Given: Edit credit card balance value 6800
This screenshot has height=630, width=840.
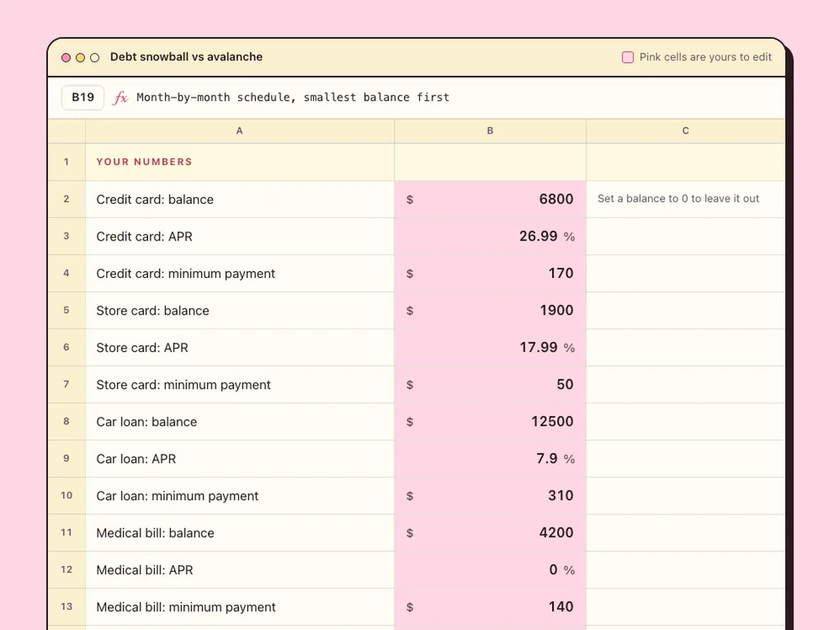Looking at the screenshot, I should pyautogui.click(x=490, y=199).
